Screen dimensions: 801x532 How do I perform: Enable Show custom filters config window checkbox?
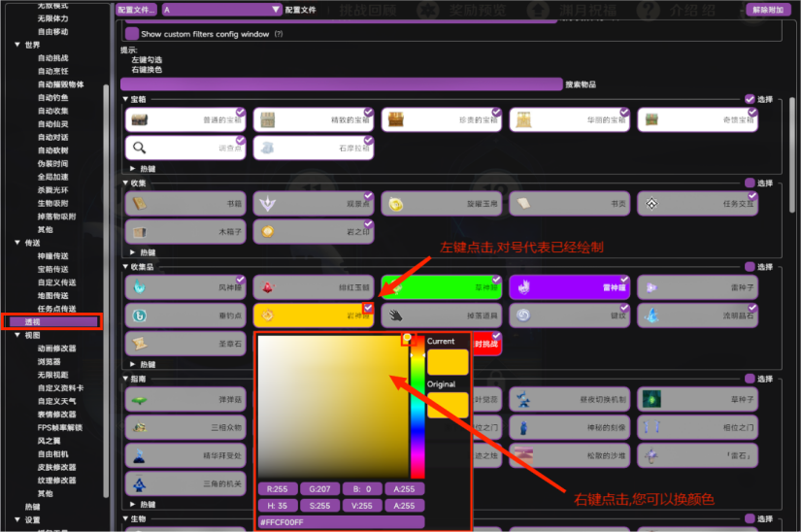(132, 34)
